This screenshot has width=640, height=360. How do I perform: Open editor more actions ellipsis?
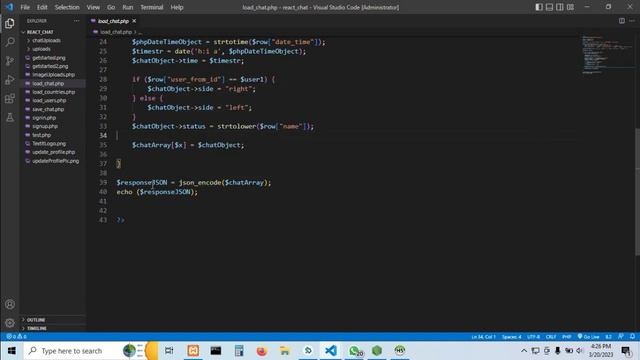[632, 21]
